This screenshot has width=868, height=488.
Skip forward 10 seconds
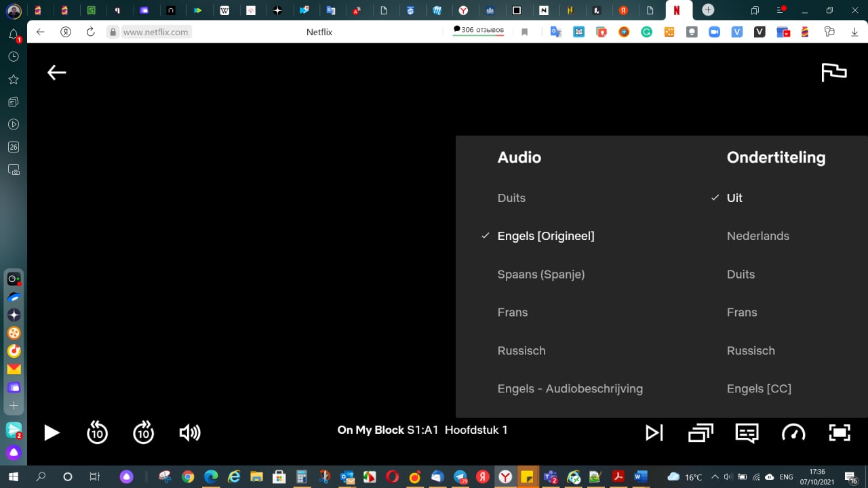pyautogui.click(x=144, y=432)
